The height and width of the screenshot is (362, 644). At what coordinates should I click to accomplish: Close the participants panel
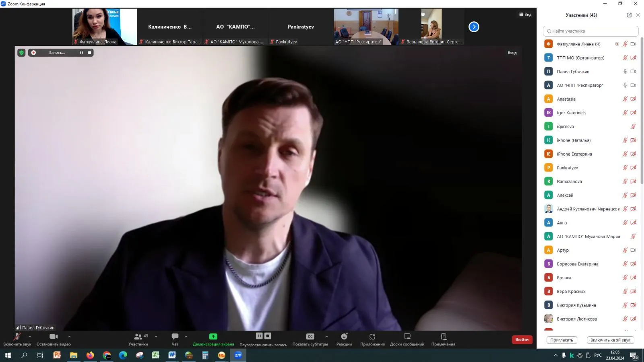click(638, 15)
